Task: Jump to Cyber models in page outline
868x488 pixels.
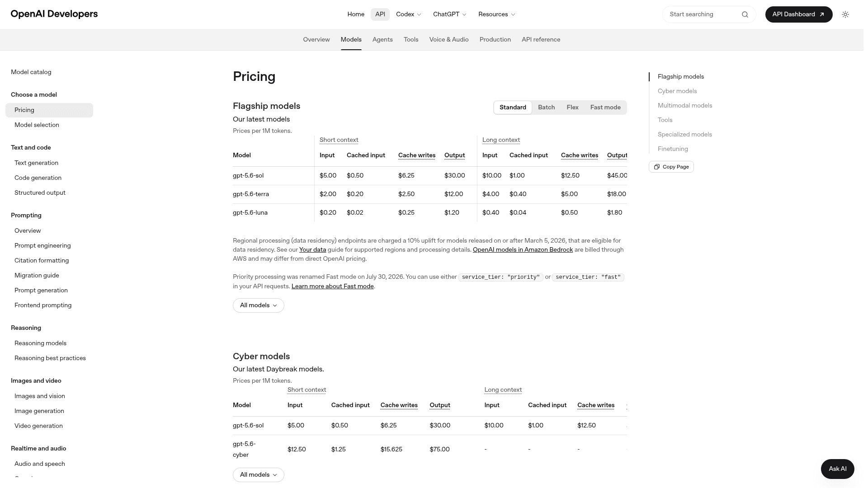Action: [677, 91]
